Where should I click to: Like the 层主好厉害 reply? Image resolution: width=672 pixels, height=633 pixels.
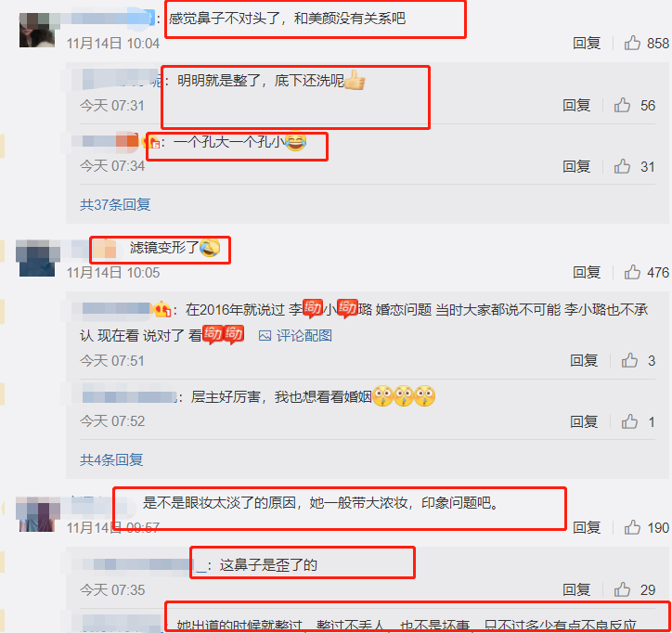tap(629, 421)
